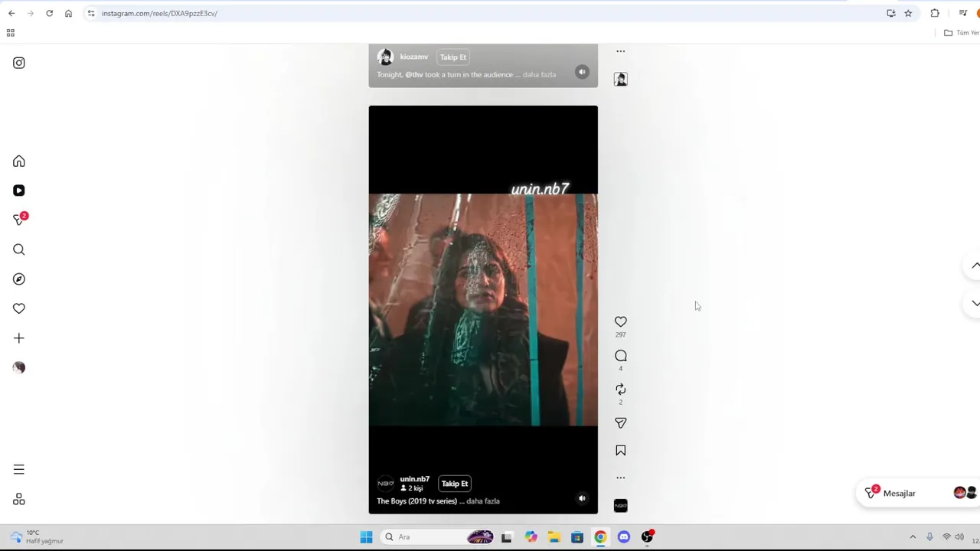Image resolution: width=980 pixels, height=551 pixels.
Task: Open Discord from taskbar
Action: pos(623,537)
